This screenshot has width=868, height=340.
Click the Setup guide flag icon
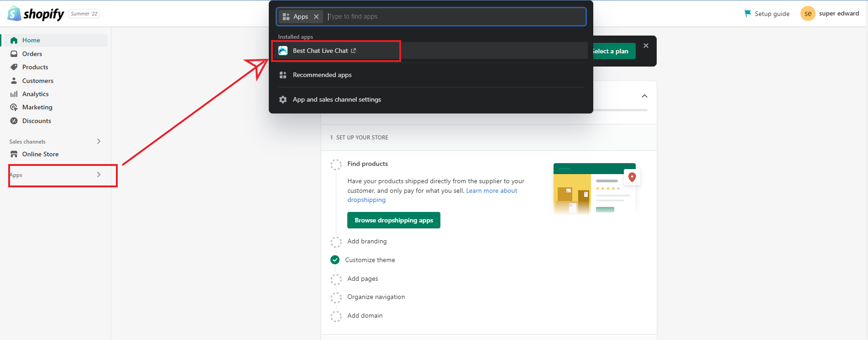[x=748, y=14]
